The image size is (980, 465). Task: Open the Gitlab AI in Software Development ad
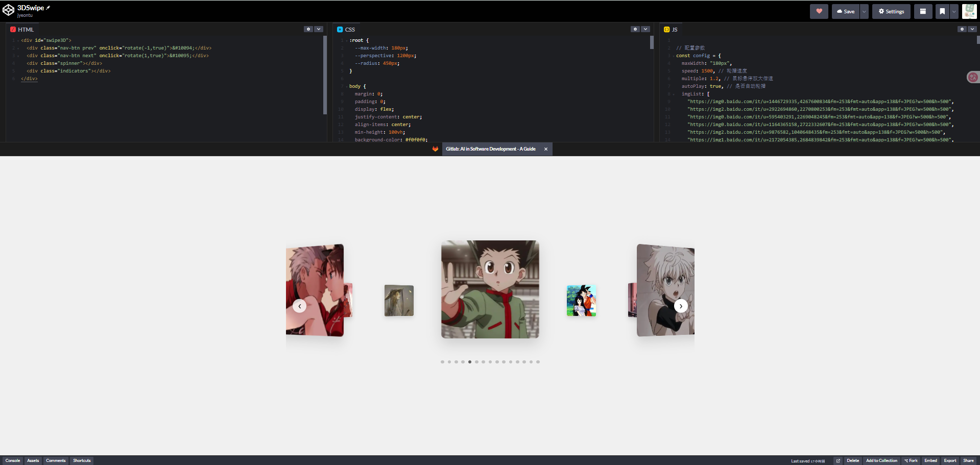tap(490, 149)
